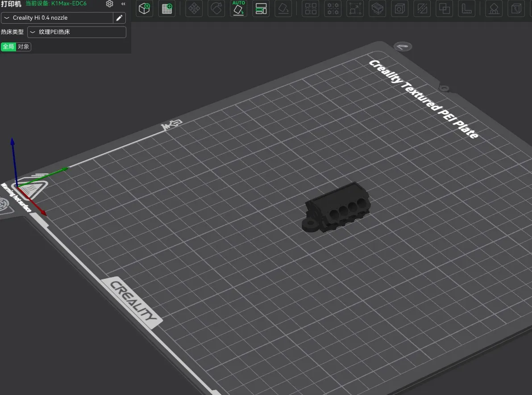This screenshot has height=395, width=532.
Task: Select the L-shaped ruler measure tool
Action: 467,8
